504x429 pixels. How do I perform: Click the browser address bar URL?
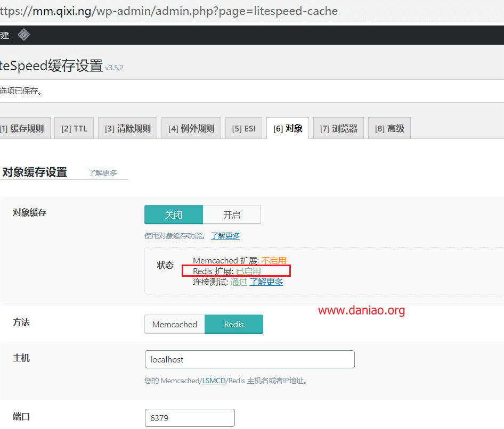pos(169,11)
